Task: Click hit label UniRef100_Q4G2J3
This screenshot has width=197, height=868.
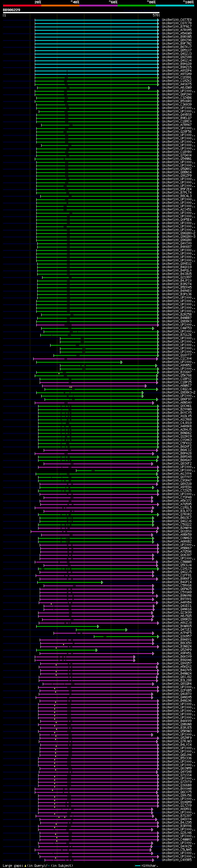Action: click(177, 54)
